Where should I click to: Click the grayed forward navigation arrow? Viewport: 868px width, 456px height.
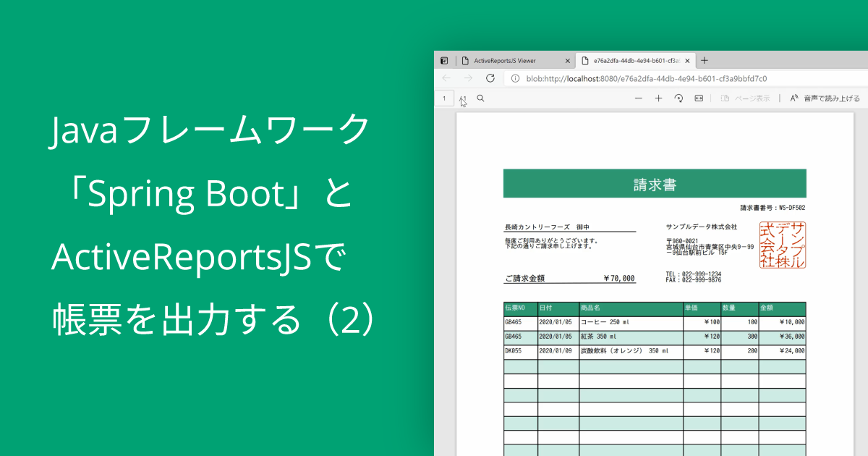(467, 78)
